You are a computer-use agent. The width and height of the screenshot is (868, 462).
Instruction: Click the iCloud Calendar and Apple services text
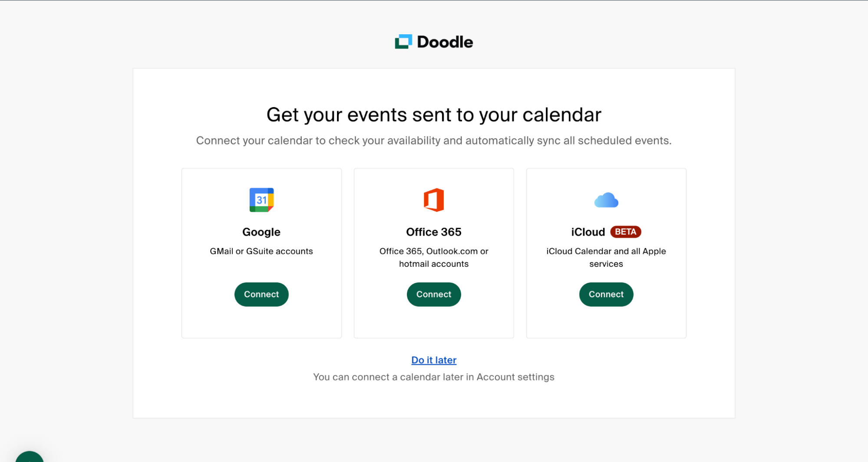606,258
